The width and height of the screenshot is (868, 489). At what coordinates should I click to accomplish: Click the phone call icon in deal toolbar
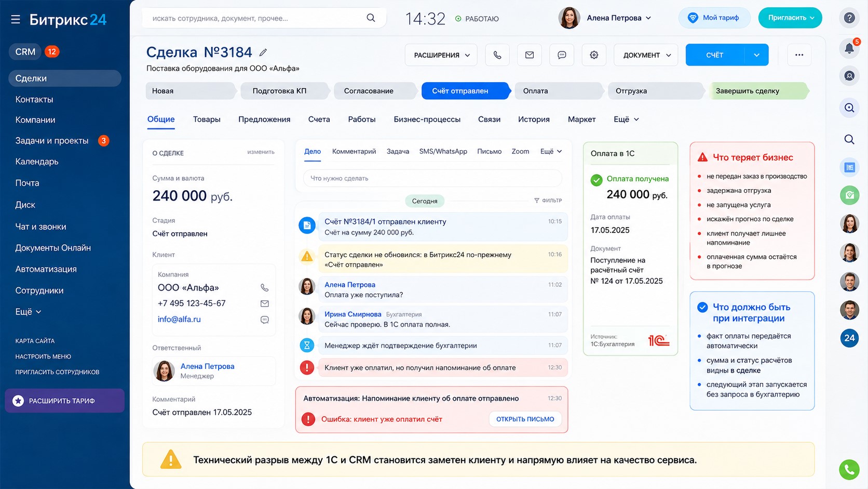point(497,55)
